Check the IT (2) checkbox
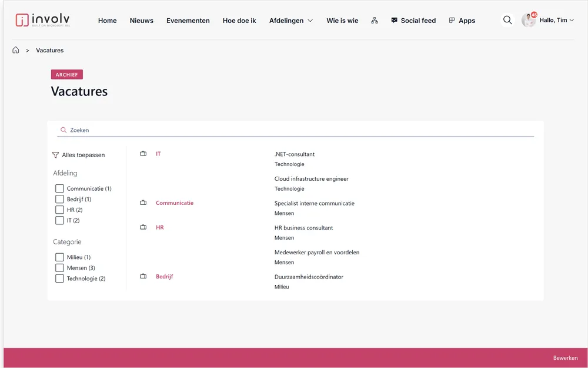This screenshot has width=588, height=368. click(x=59, y=220)
